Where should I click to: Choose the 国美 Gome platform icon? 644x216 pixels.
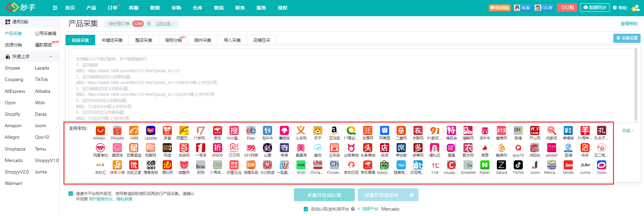(451, 148)
